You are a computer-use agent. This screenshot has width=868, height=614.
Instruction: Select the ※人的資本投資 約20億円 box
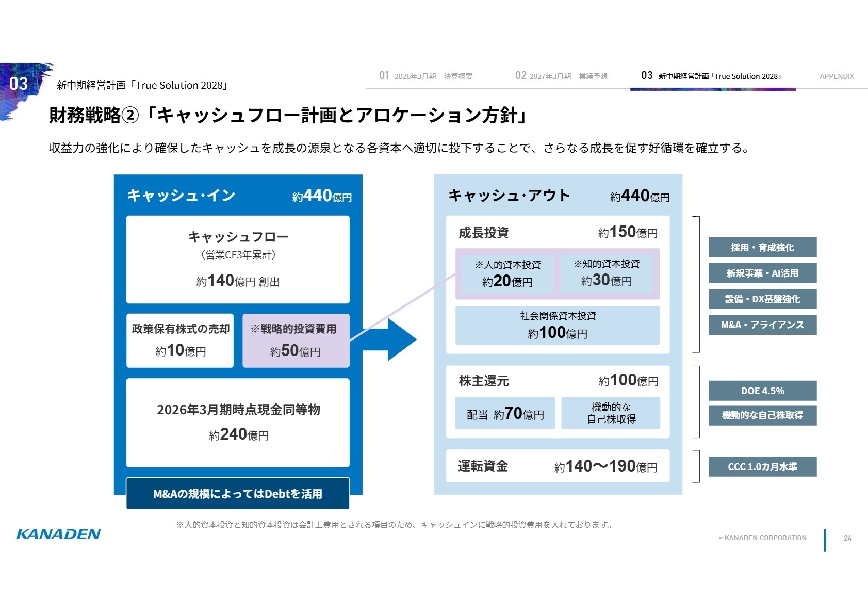tap(507, 273)
